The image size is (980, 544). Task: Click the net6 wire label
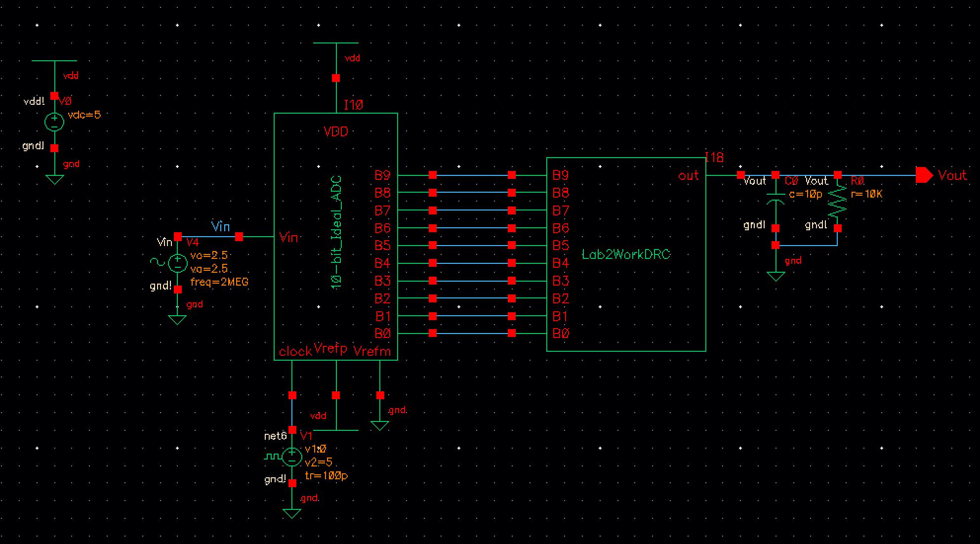click(x=275, y=436)
